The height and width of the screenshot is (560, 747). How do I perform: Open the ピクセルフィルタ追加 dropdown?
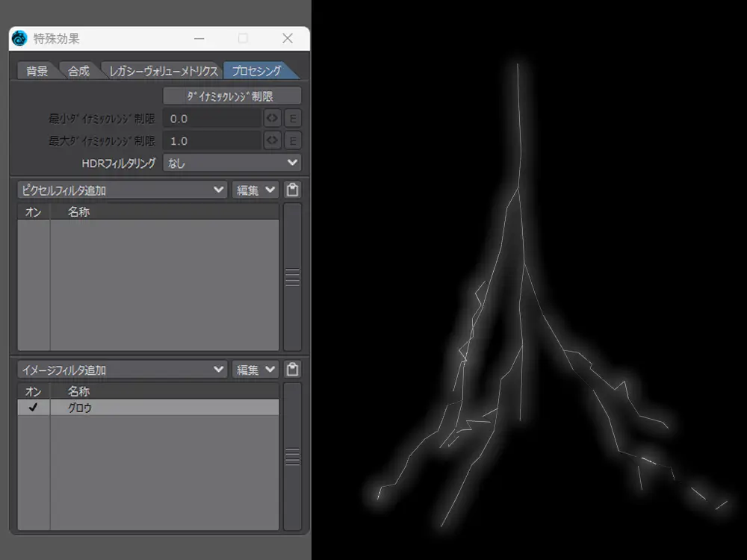coord(122,190)
